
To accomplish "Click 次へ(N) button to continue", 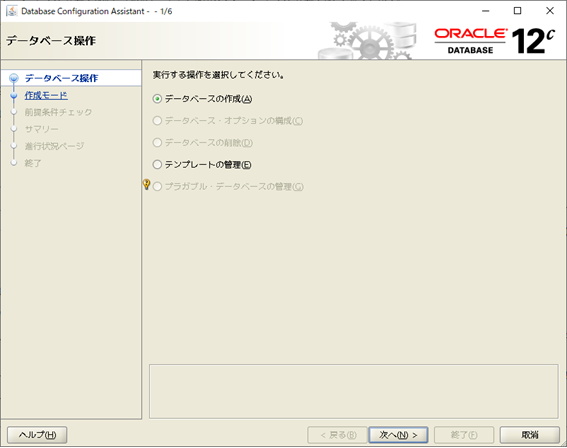I will pos(398,435).
